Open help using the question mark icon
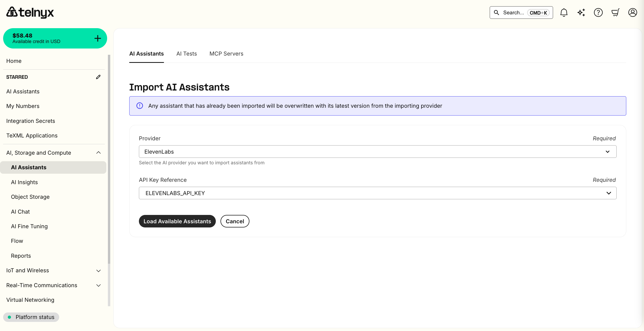The height and width of the screenshot is (331, 644). click(598, 12)
